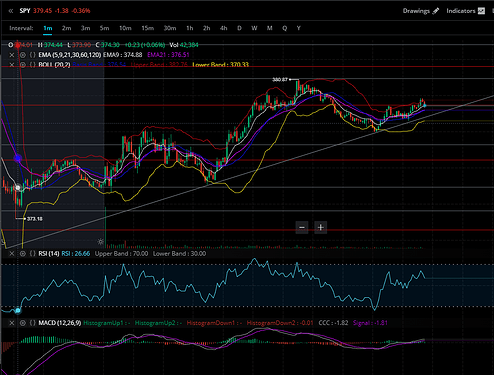Toggle EMA indicator visibility eye icon

23,55
